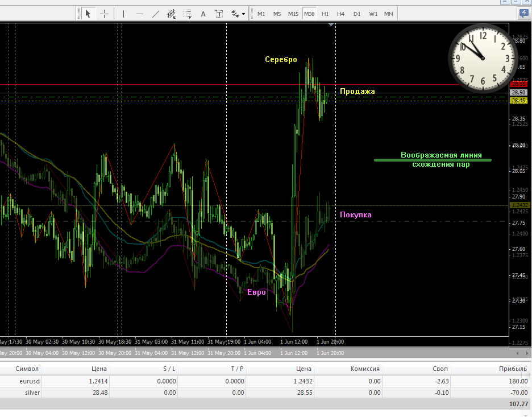Select the text label tool
Image resolution: width=532 pixels, height=417 pixels.
pos(219,14)
